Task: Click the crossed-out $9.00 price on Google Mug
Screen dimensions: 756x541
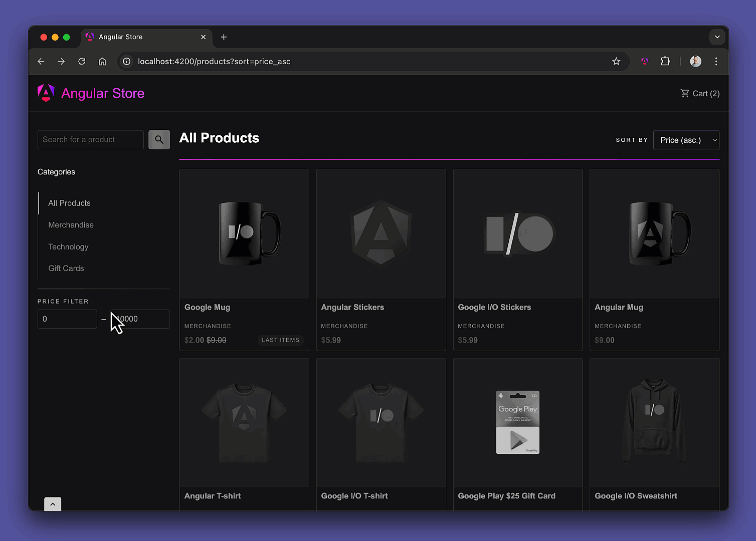Action: point(217,340)
